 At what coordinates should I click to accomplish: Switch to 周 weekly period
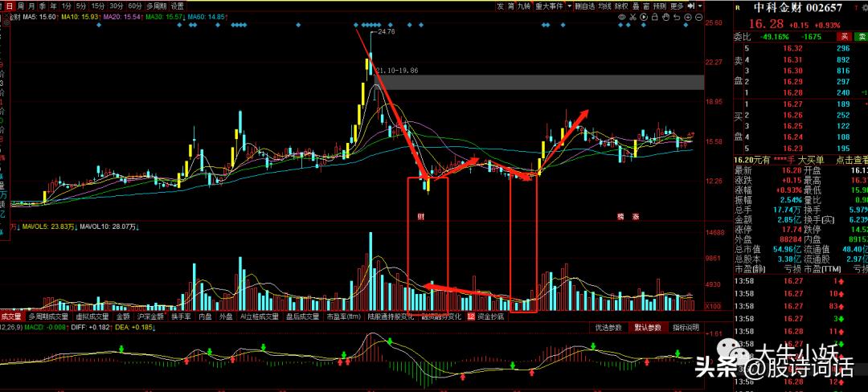pos(20,6)
